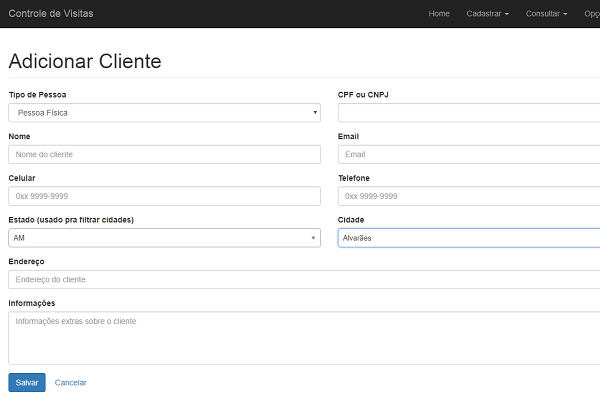
Task: Click the Informações text area
Action: [x=304, y=338]
